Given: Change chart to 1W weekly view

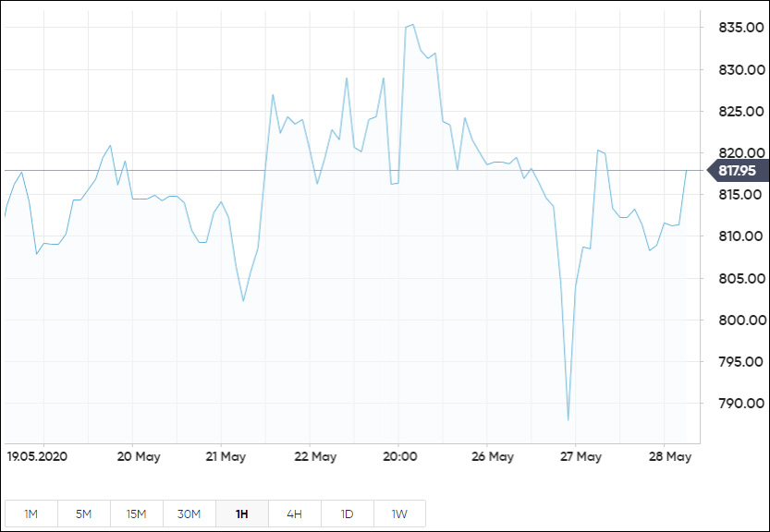Looking at the screenshot, I should click(399, 514).
